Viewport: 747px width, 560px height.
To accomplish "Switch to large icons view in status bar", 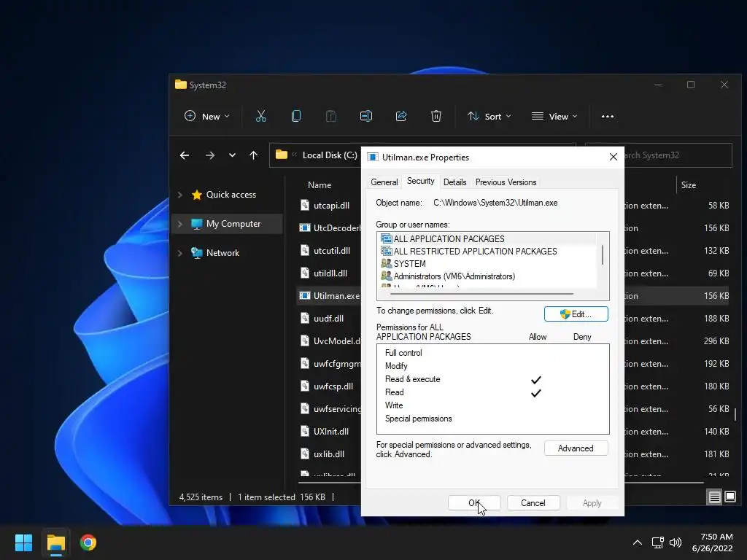I will pos(729,497).
